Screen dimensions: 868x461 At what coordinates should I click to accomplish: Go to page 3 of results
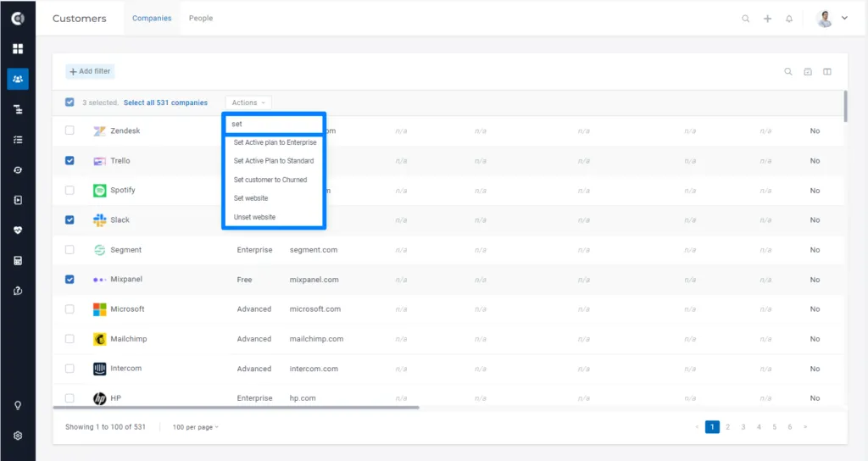(743, 427)
